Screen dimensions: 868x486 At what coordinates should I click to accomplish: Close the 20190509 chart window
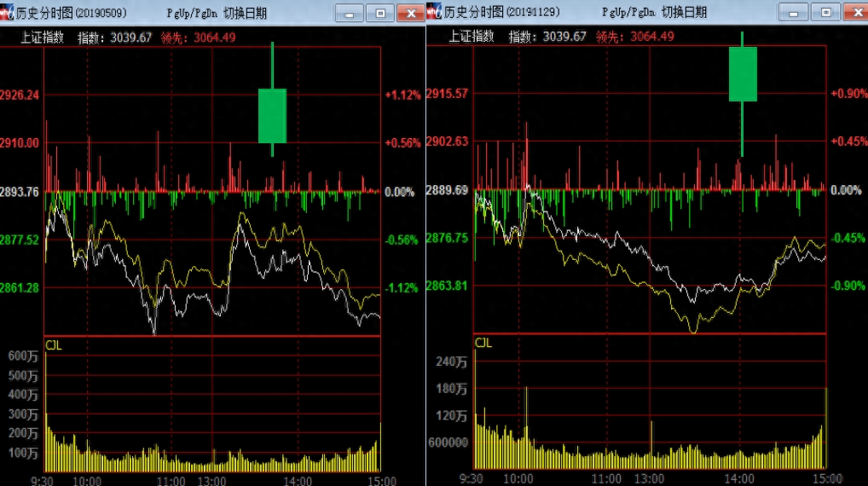click(x=411, y=13)
